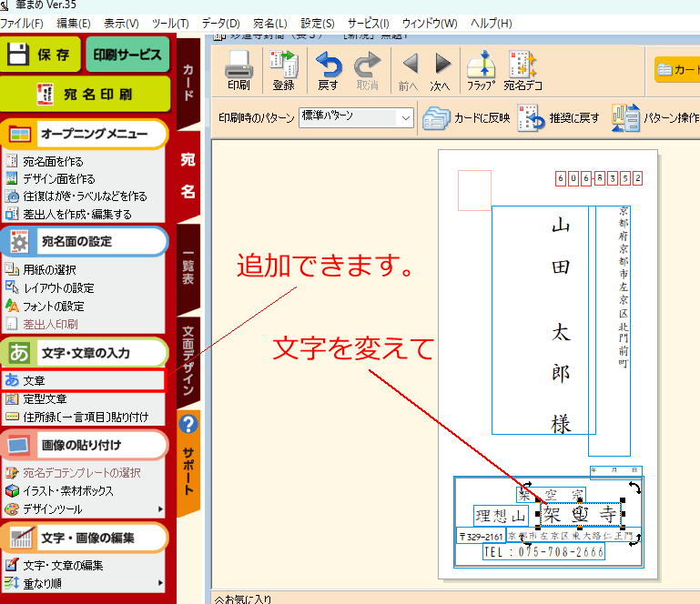Click the カードに反映 icon
This screenshot has width=700, height=604.
(468, 118)
